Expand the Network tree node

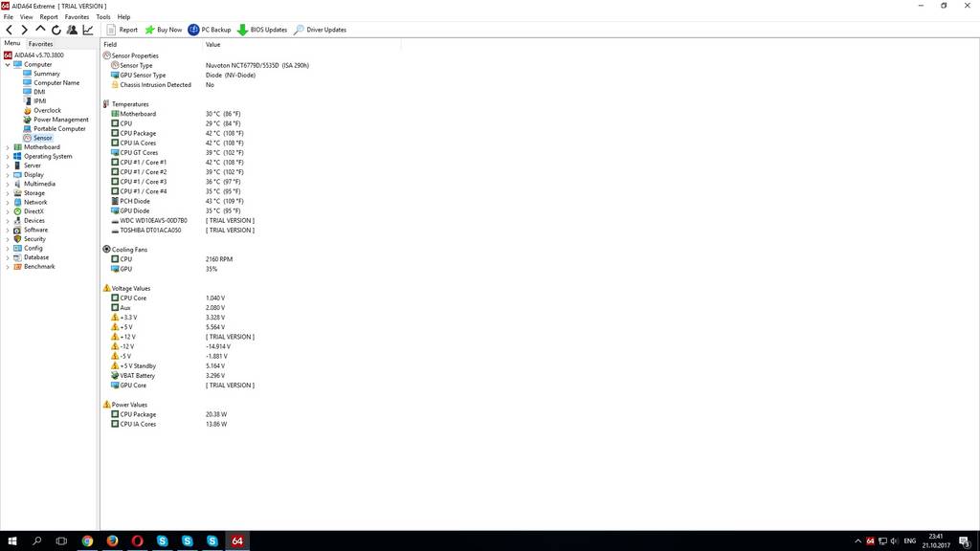[x=8, y=203]
